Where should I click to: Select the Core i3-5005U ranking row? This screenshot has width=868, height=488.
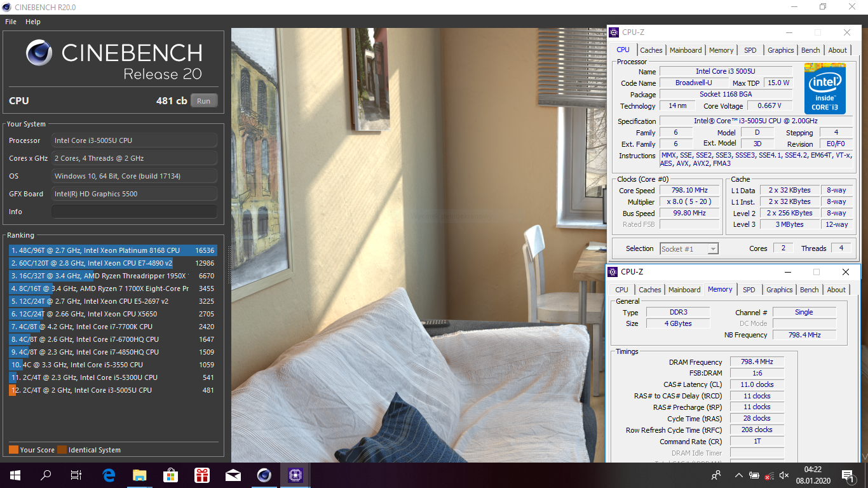point(113,390)
